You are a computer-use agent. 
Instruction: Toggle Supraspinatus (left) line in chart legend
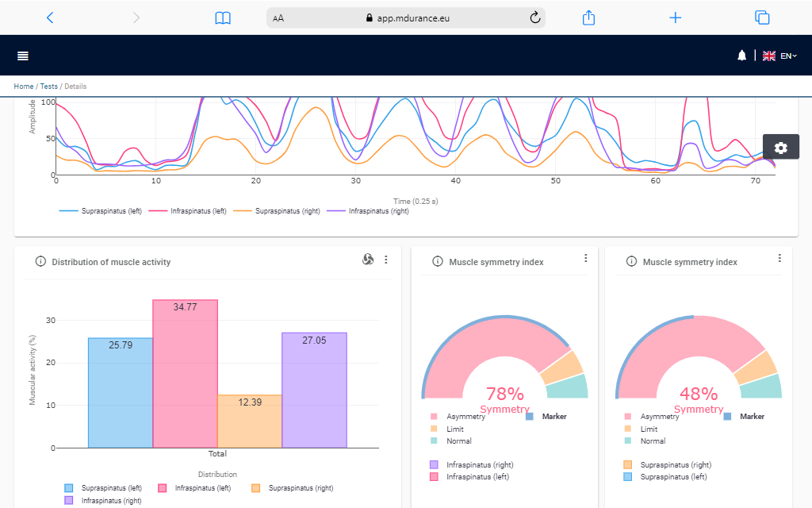(x=101, y=211)
